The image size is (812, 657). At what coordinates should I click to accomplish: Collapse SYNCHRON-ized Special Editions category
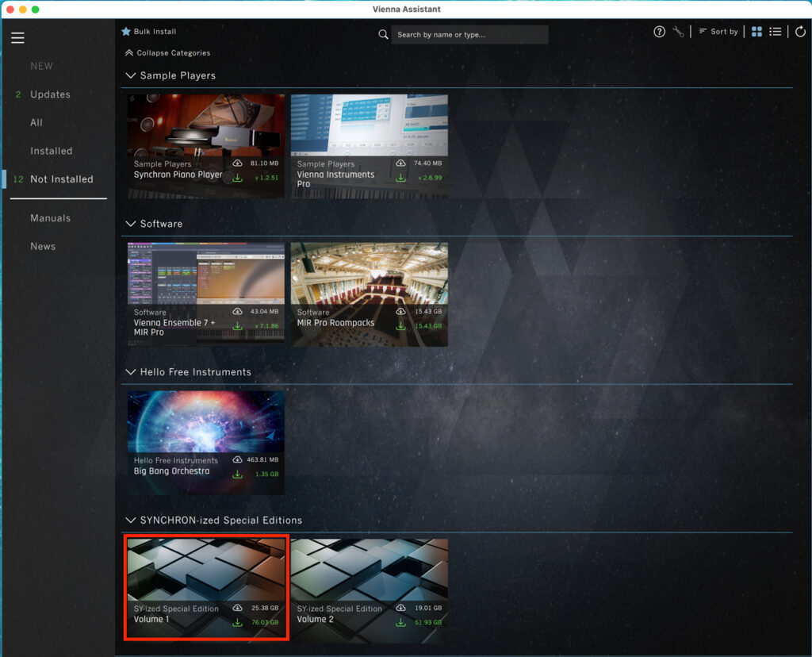[x=131, y=521]
